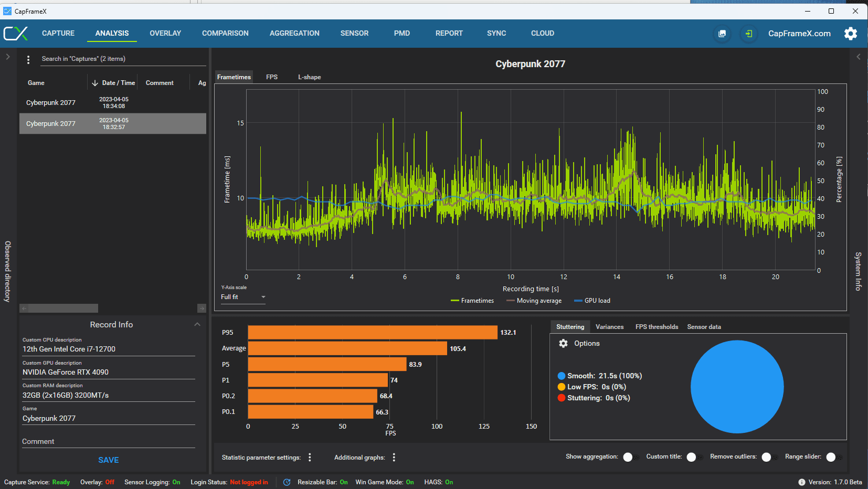
Task: Switch graph to L-shape tab
Action: coord(310,77)
